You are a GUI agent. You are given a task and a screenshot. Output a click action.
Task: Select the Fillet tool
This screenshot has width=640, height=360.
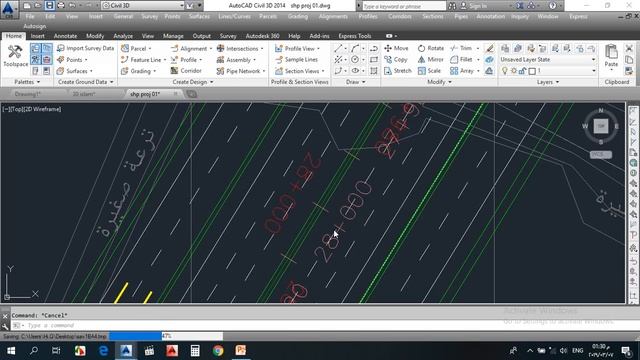[461, 60]
